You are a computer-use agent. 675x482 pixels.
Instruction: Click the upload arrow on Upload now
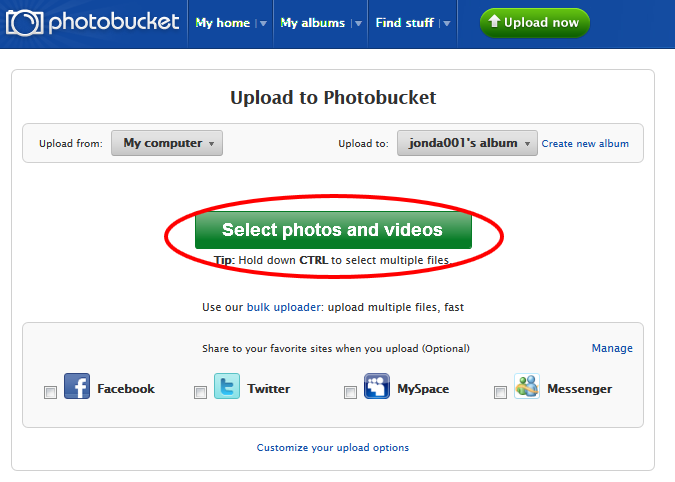point(494,21)
